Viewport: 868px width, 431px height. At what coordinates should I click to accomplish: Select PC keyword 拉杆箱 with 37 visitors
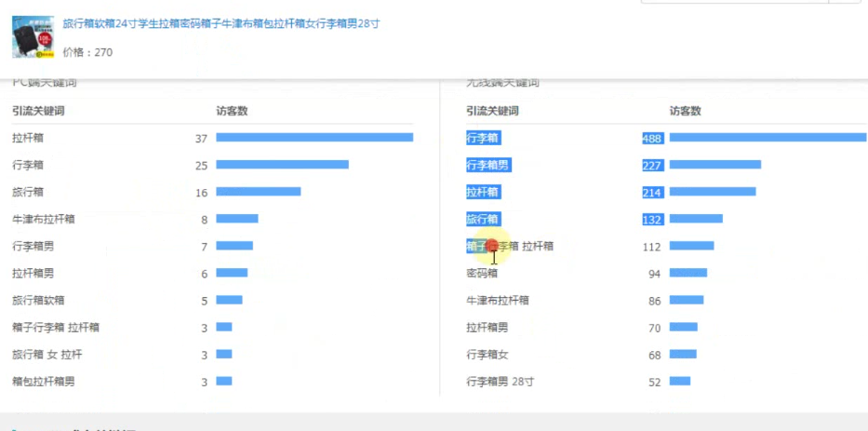(28, 138)
